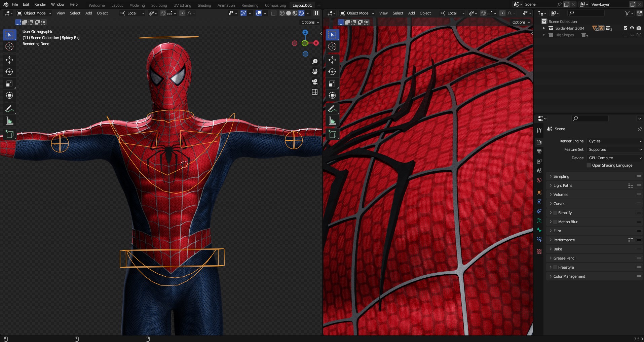
Task: Select the Scale tool in left viewport
Action: [9, 83]
